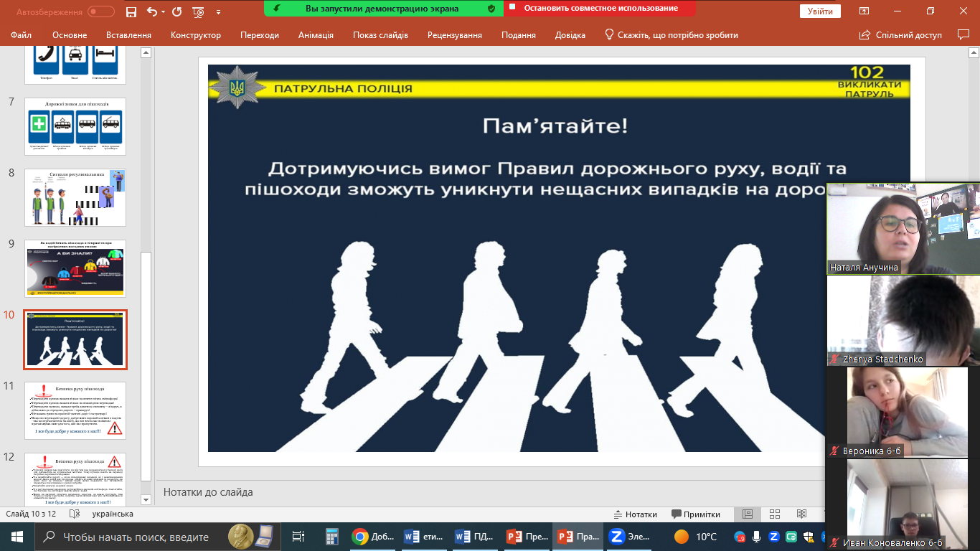
Task: Click the shield icon in the sharing banner
Action: (x=491, y=8)
